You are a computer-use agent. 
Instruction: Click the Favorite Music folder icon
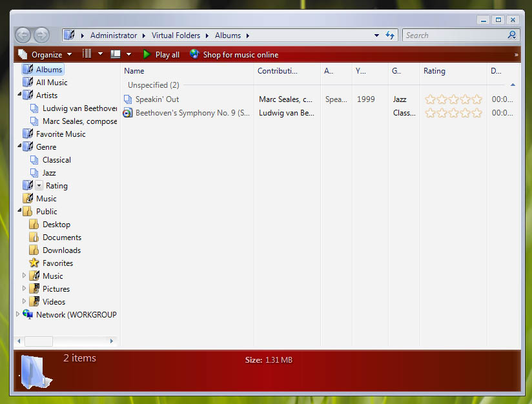coord(28,134)
